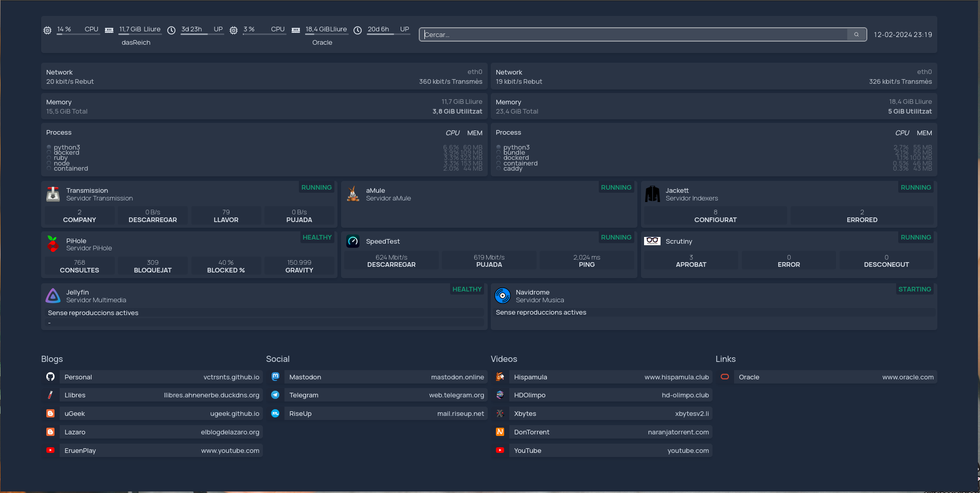980x493 pixels.
Task: Click PiHole GRAVITY value box
Action: [299, 266]
